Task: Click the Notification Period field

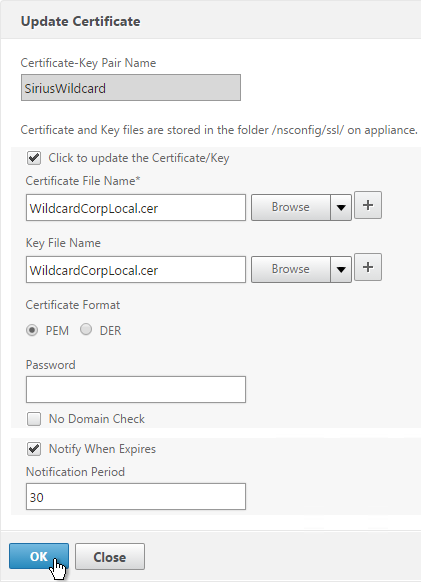Action: pos(136,497)
